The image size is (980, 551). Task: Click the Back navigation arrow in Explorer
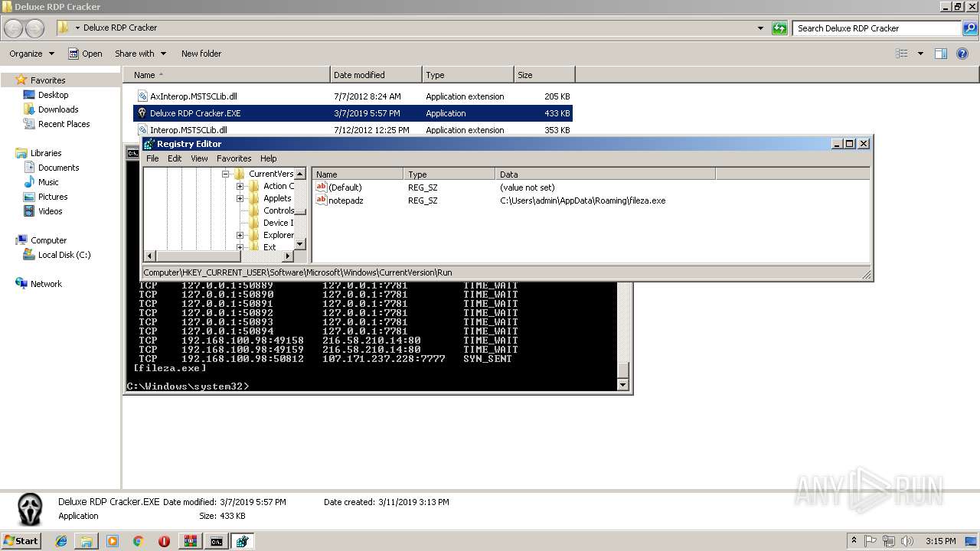point(13,28)
